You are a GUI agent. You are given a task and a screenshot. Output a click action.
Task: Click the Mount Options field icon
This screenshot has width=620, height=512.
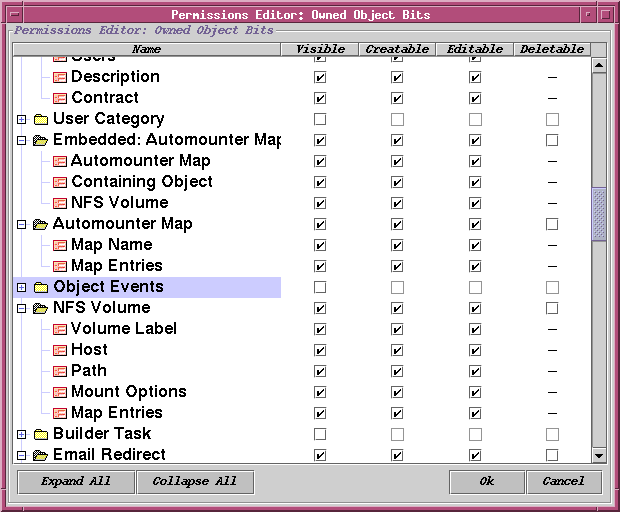[60, 392]
